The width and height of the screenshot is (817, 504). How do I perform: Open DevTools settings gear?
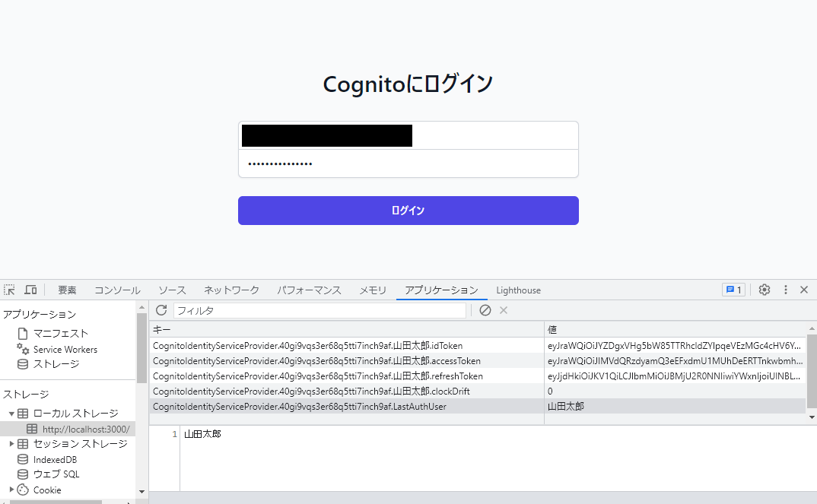click(x=765, y=290)
